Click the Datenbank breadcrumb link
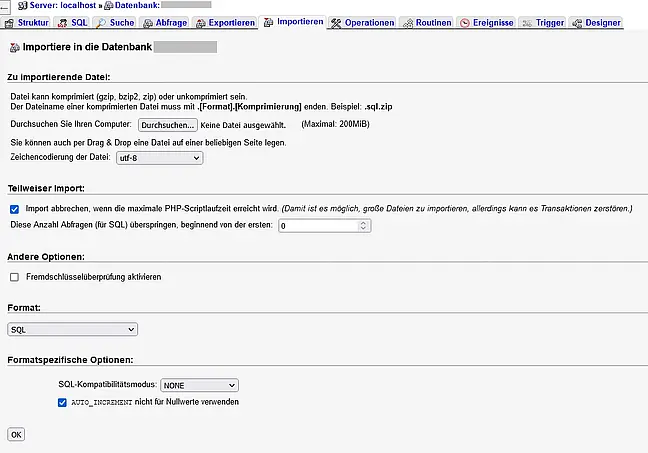 137,5
